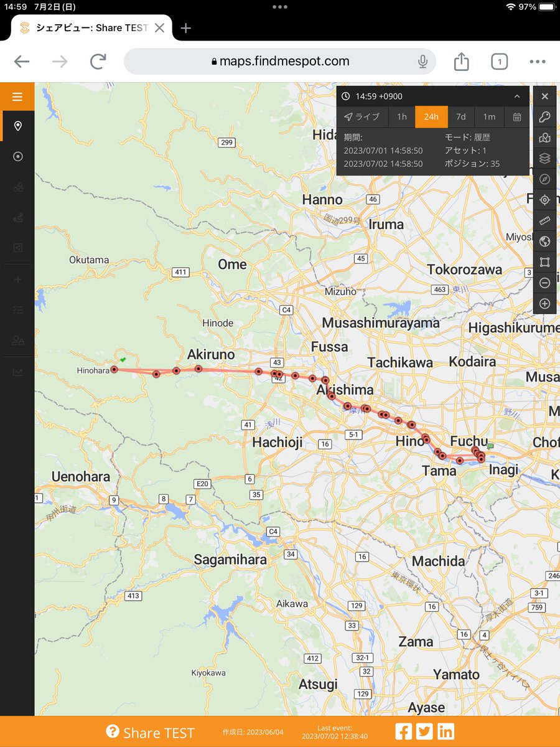This screenshot has width=560, height=747.
Task: Click the Sagamihara city label
Action: click(x=230, y=559)
